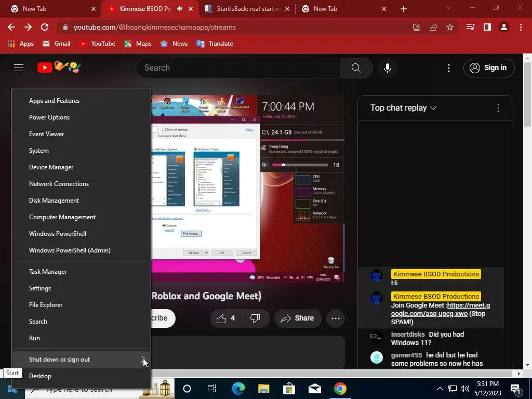532x399 pixels.
Task: Open File Explorer from the taskbar
Action: point(263,389)
